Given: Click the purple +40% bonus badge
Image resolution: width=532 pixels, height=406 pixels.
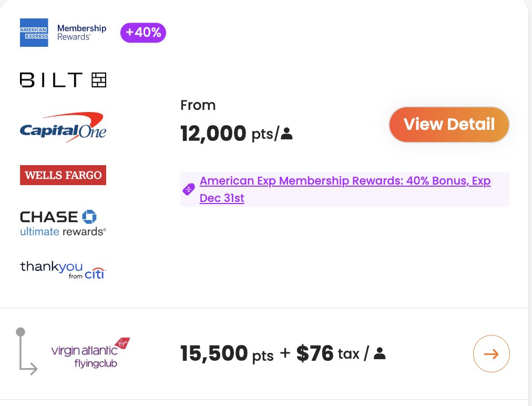Looking at the screenshot, I should coord(143,33).
